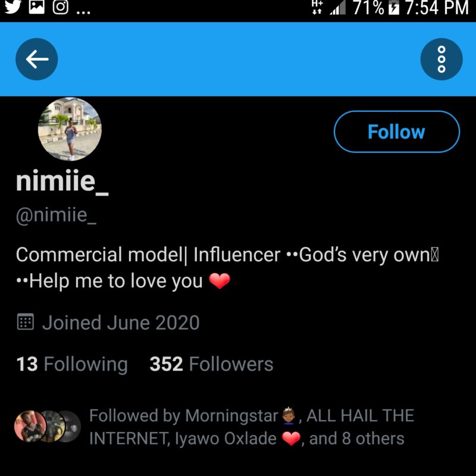Image resolution: width=476 pixels, height=476 pixels.
Task: View the 352 Followers list
Action: (211, 364)
